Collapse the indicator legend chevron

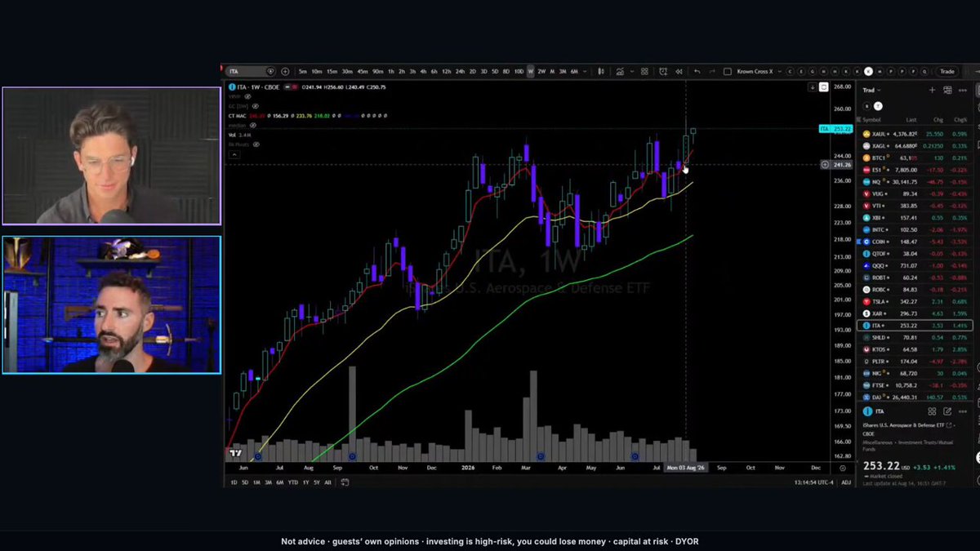234,153
